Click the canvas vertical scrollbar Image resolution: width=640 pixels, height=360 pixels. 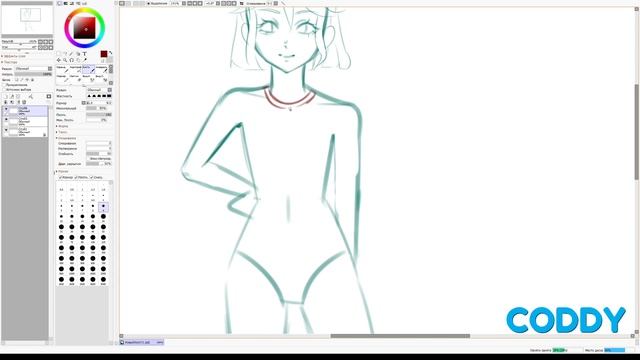(636, 131)
